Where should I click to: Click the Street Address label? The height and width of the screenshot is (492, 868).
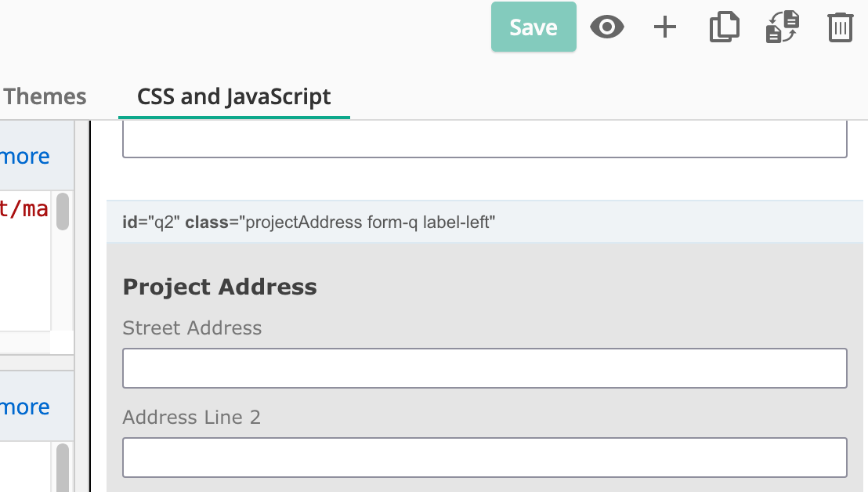192,328
